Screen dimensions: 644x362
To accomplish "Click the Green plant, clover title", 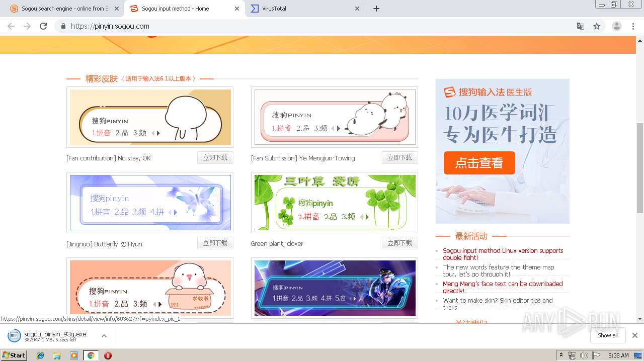I will pyautogui.click(x=277, y=243).
